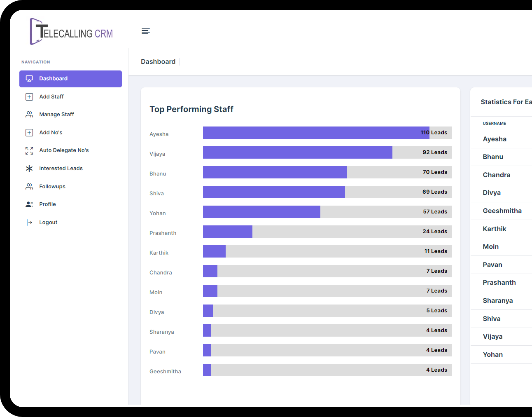
Task: Click the Ayesha label in the chart
Action: pos(159,134)
